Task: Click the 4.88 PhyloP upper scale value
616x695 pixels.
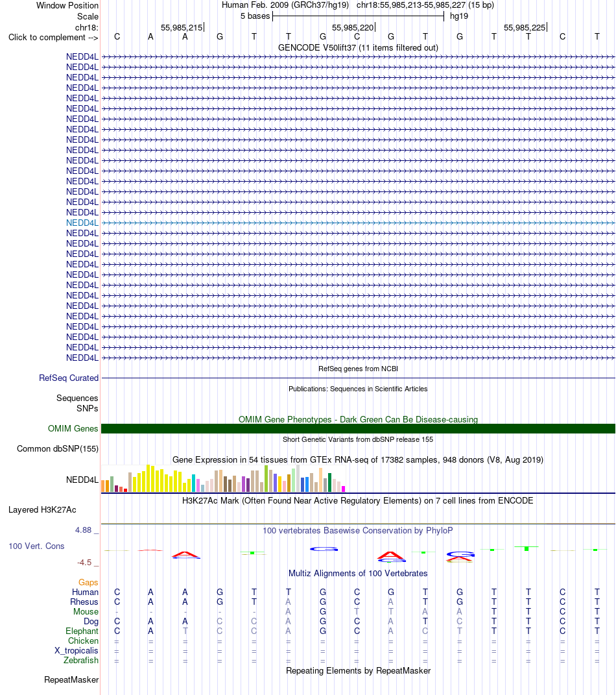Action: 83,530
